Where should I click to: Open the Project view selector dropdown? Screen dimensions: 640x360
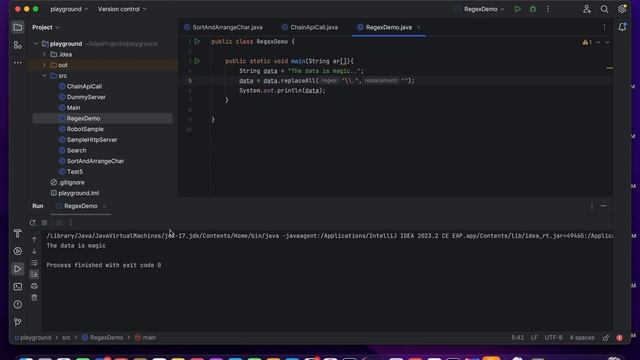point(46,27)
